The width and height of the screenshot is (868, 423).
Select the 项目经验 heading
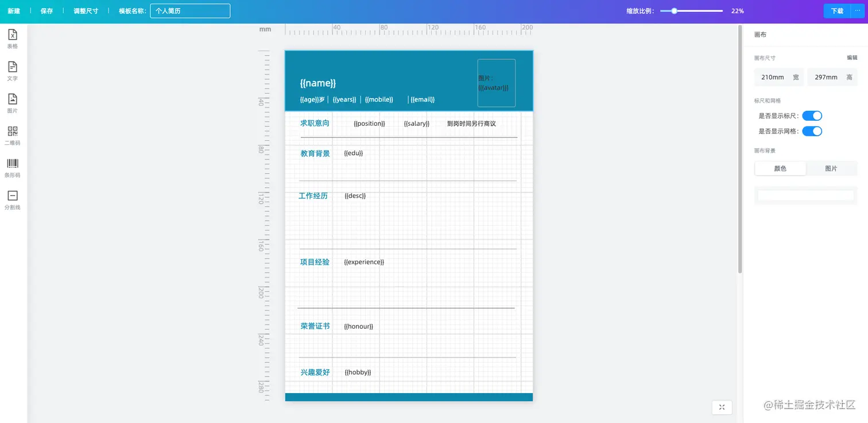(315, 262)
